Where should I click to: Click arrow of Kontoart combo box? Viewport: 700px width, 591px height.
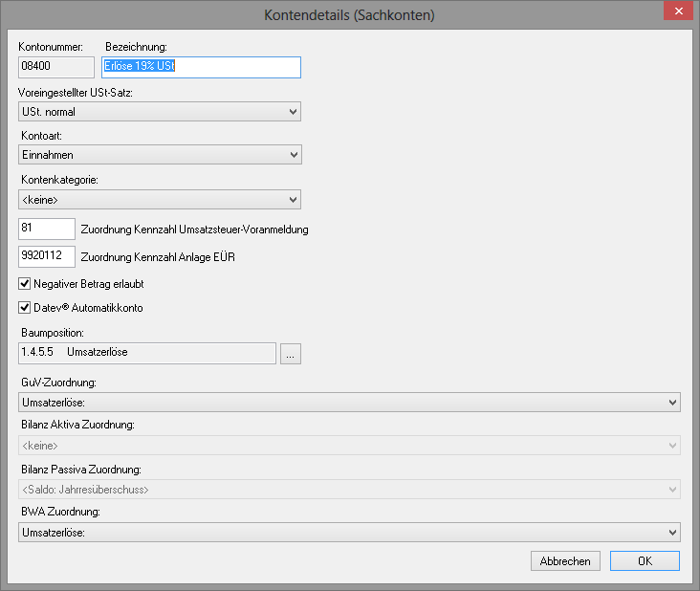294,155
